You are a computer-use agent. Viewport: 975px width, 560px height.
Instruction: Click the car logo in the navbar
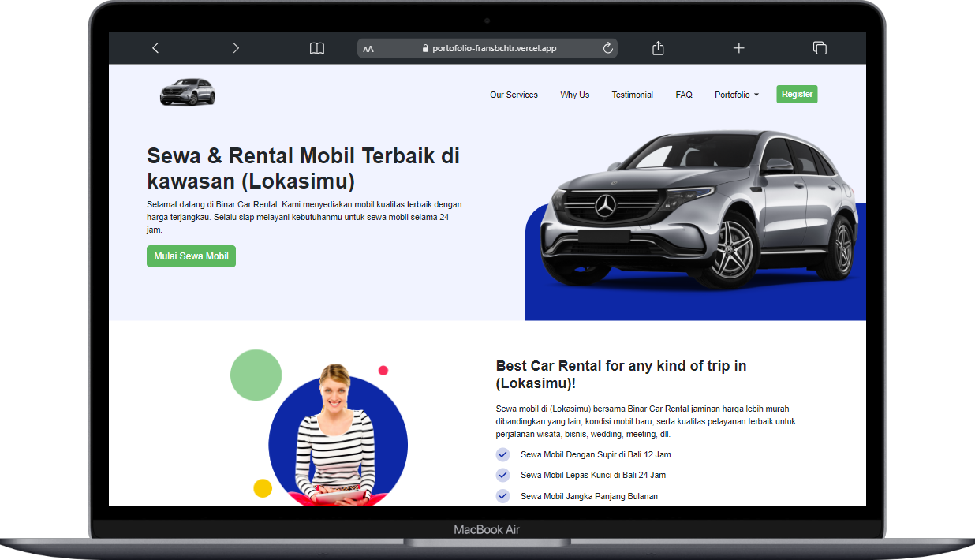tap(188, 92)
